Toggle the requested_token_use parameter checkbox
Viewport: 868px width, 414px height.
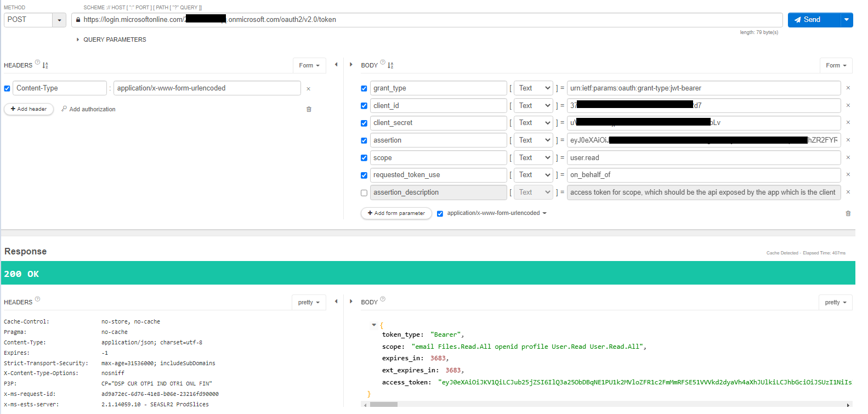pos(364,175)
